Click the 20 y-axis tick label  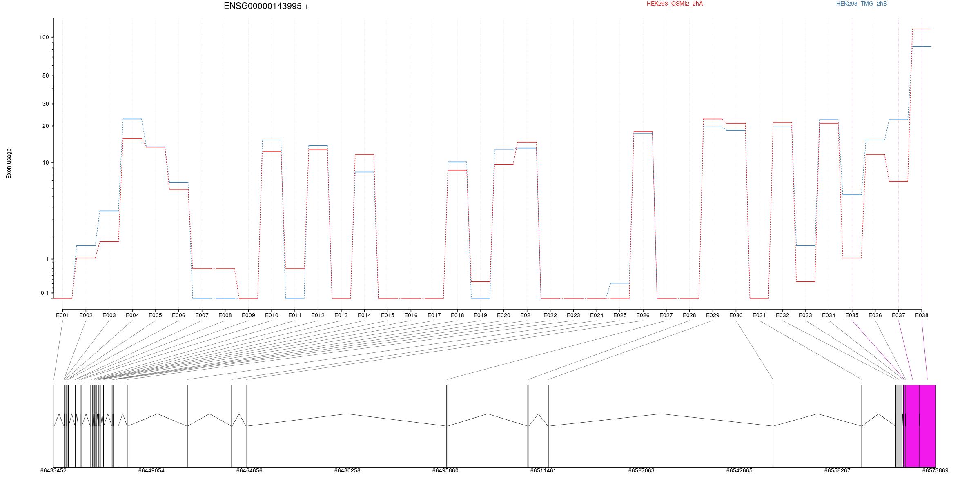tap(45, 126)
